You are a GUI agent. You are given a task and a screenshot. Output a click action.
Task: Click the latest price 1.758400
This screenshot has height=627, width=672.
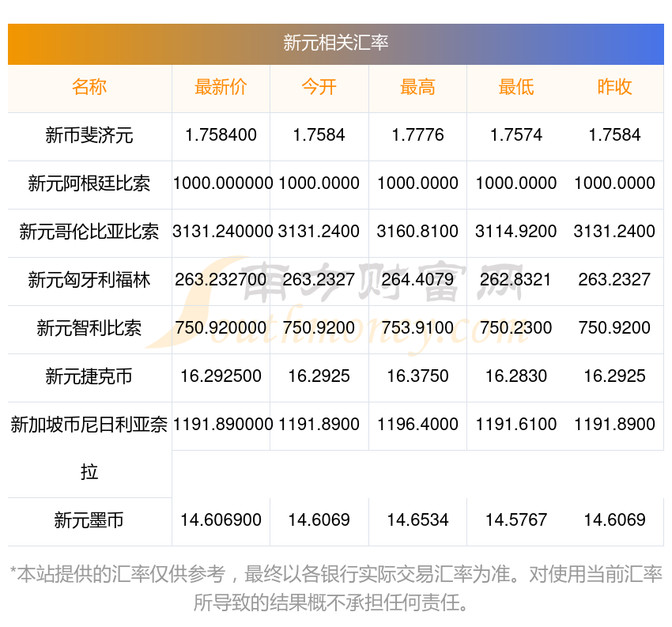coord(221,135)
